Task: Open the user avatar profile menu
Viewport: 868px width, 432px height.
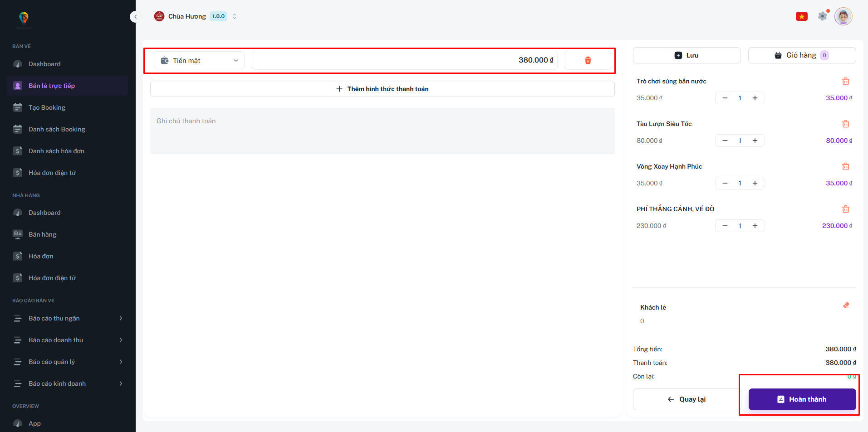Action: [x=843, y=17]
